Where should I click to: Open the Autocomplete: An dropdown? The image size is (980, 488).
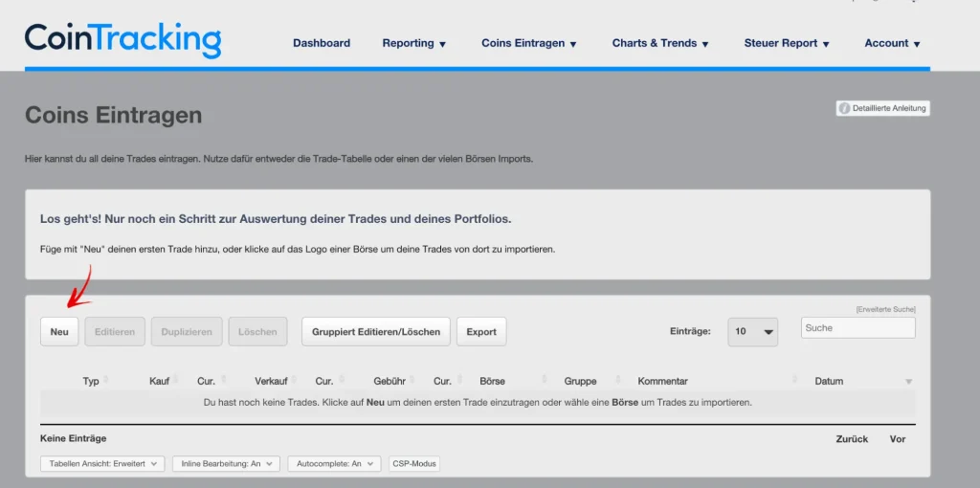333,463
